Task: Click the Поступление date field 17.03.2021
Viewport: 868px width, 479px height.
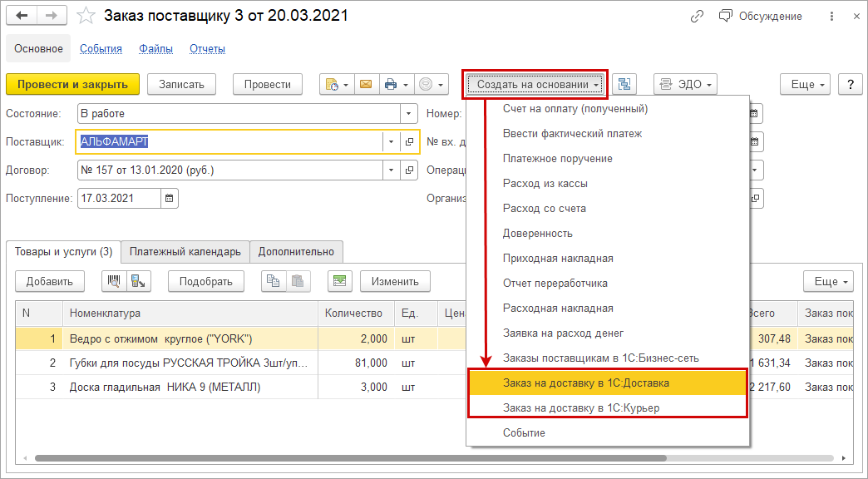Action: pyautogui.click(x=120, y=198)
